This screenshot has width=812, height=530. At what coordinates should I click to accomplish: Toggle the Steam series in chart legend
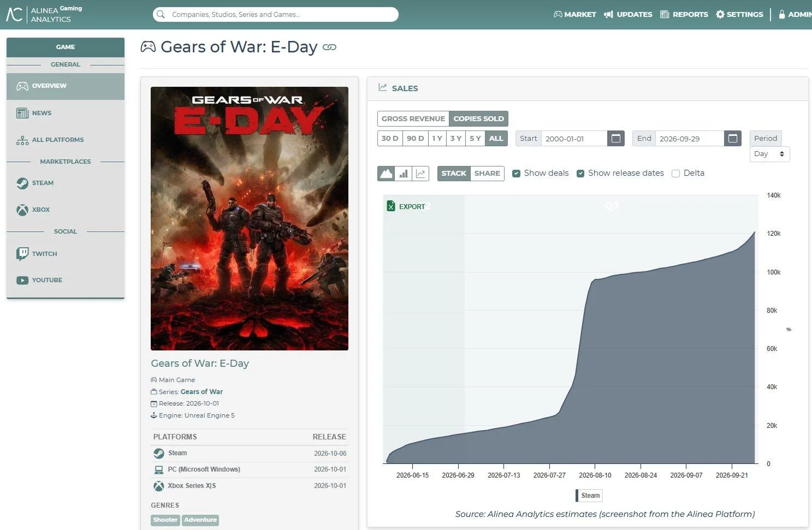click(589, 496)
